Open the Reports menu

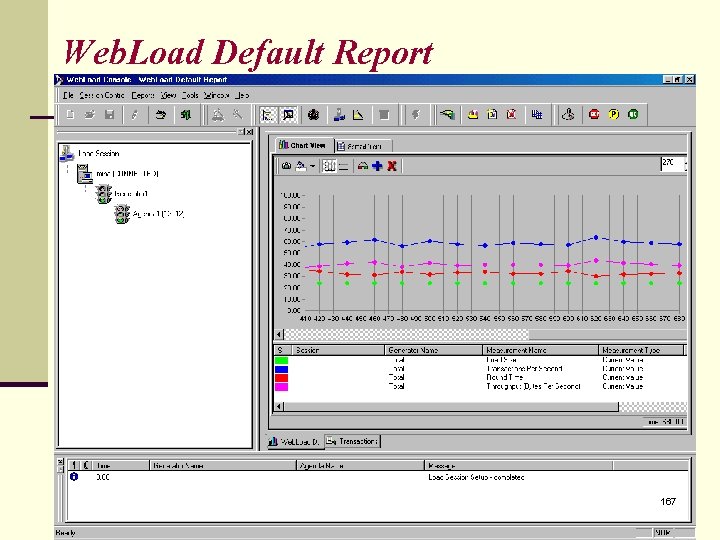[x=143, y=95]
